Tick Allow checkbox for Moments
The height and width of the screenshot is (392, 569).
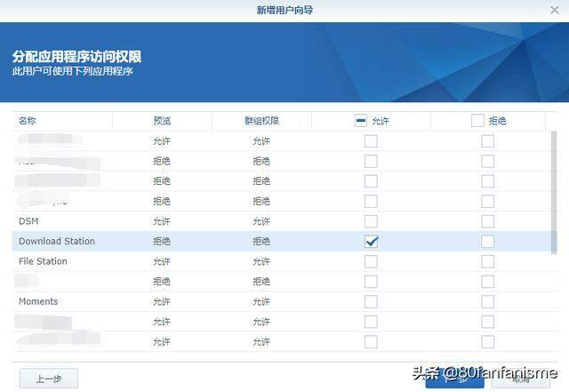[x=371, y=301]
